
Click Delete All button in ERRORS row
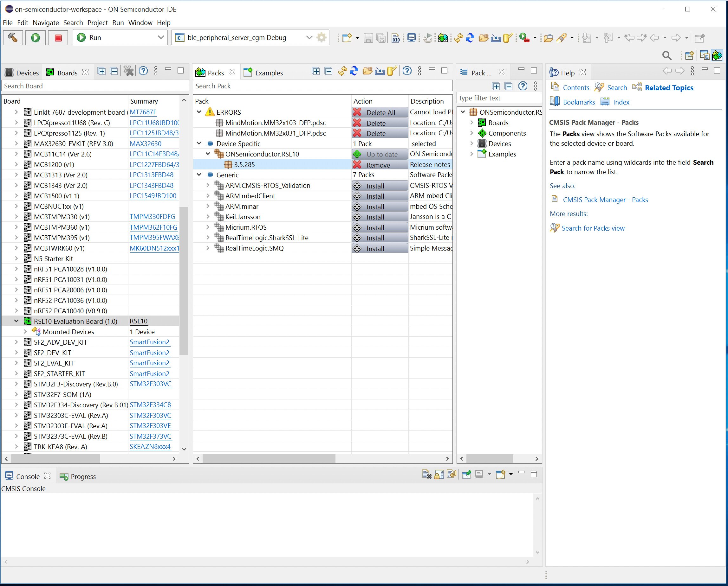(380, 112)
